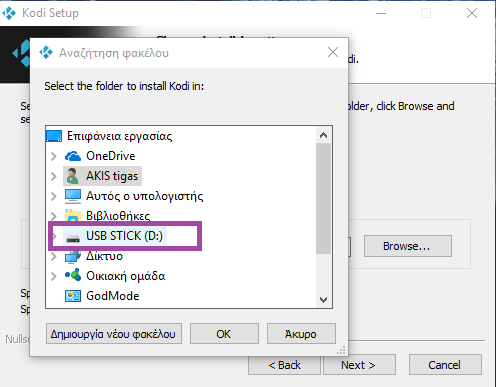
Task: Expand the Οικιακή ομάδα chevron
Action: [54, 276]
